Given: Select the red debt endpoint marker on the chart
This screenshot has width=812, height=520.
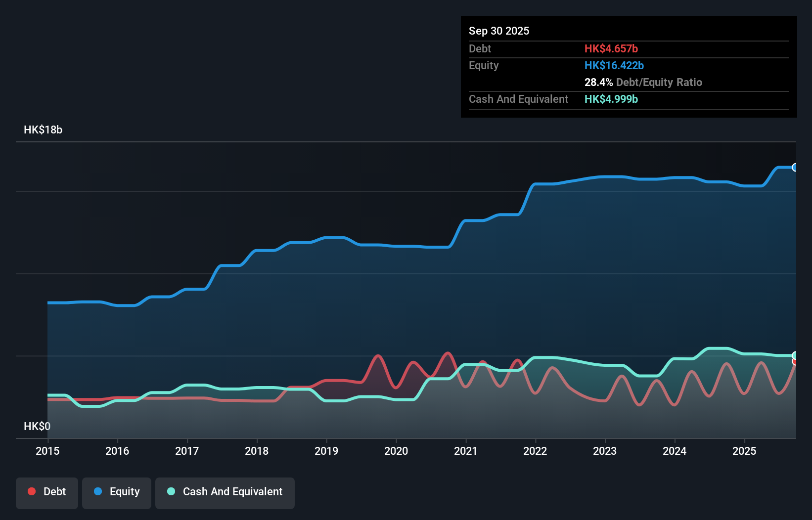Looking at the screenshot, I should pos(795,363).
